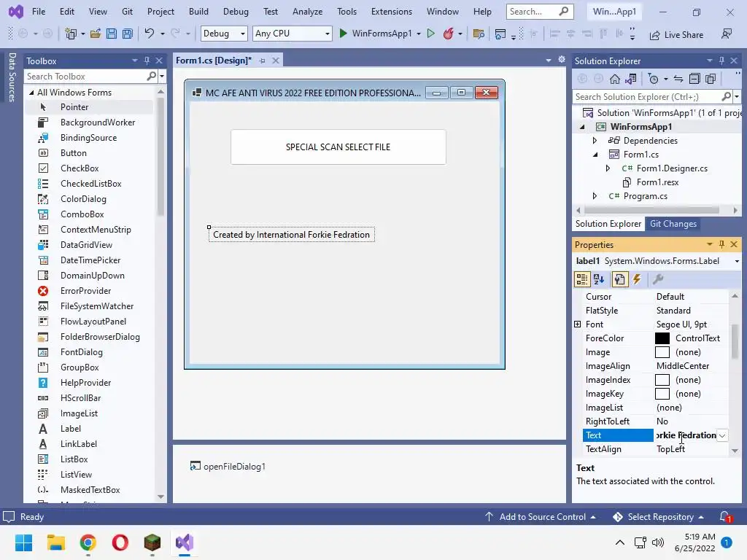
Task: Click the notifications bell in status bar
Action: [x=725, y=517]
